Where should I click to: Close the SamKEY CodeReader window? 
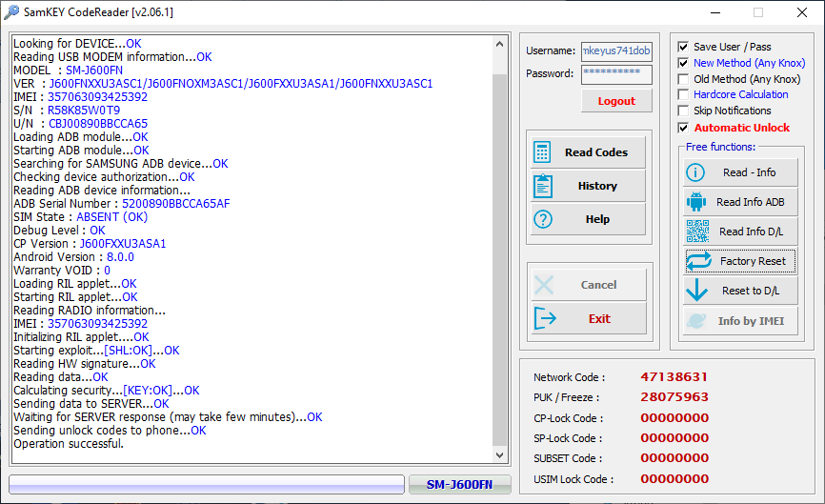[x=802, y=12]
